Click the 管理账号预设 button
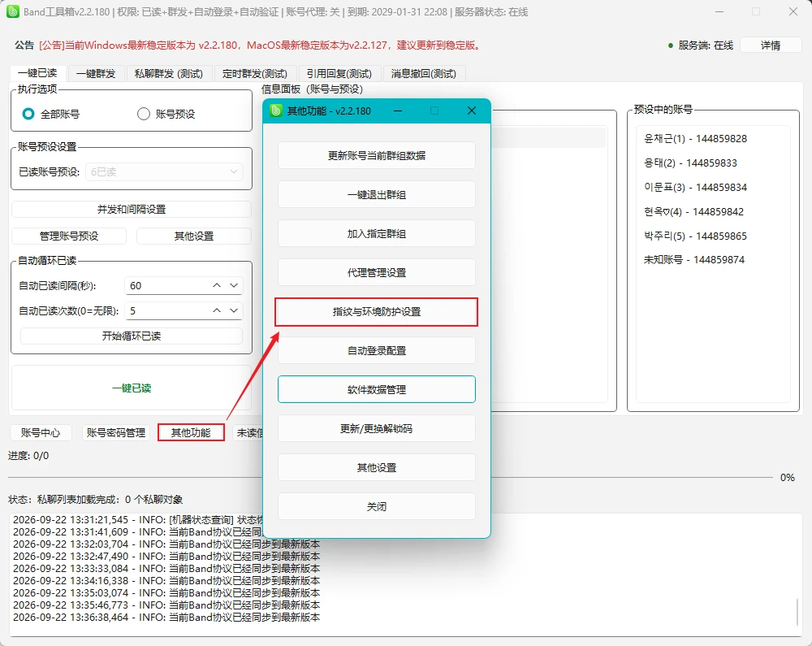Screen dimensions: 812x646 coord(69,236)
